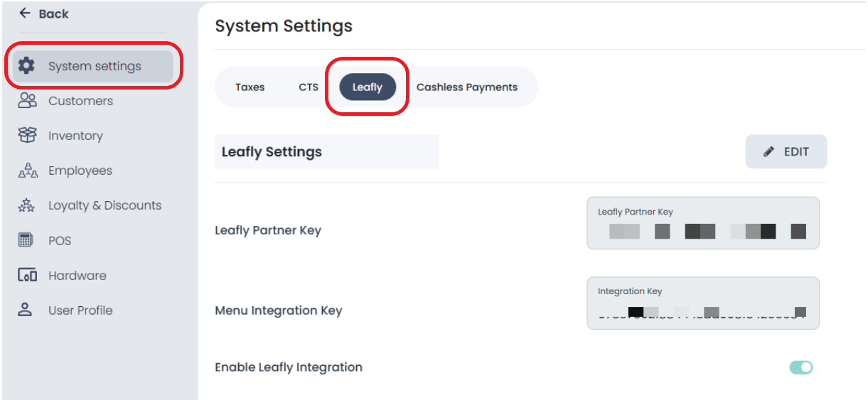
Task: Click the Inventory box icon
Action: pos(26,135)
